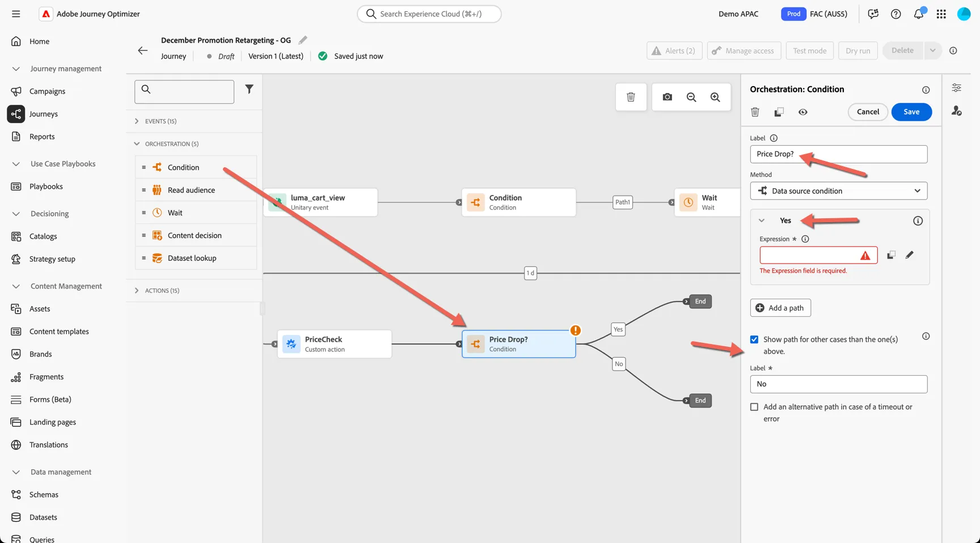This screenshot has height=543, width=980.
Task: Collapse the Yes path section
Action: 762,220
